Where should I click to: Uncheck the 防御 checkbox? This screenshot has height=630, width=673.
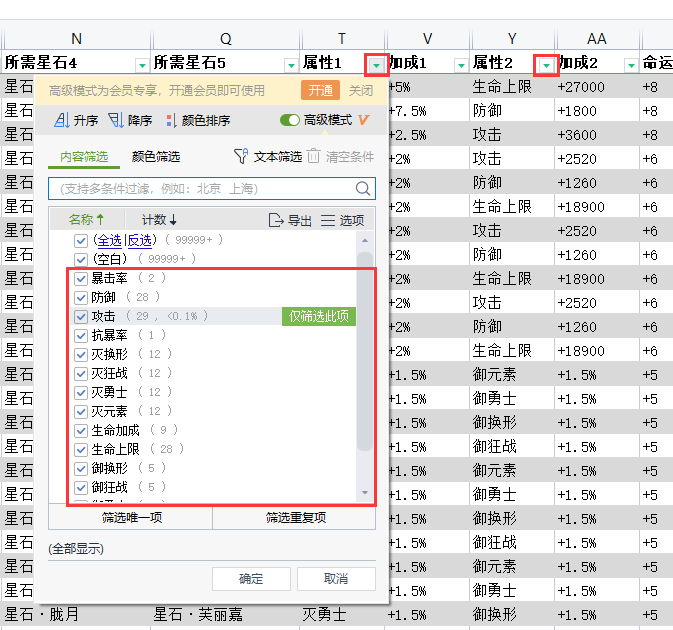point(81,297)
